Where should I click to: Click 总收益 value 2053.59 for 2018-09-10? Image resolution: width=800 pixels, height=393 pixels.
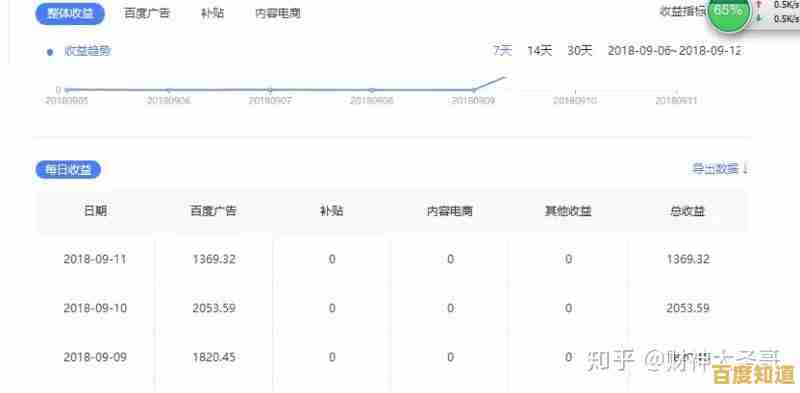click(x=688, y=308)
